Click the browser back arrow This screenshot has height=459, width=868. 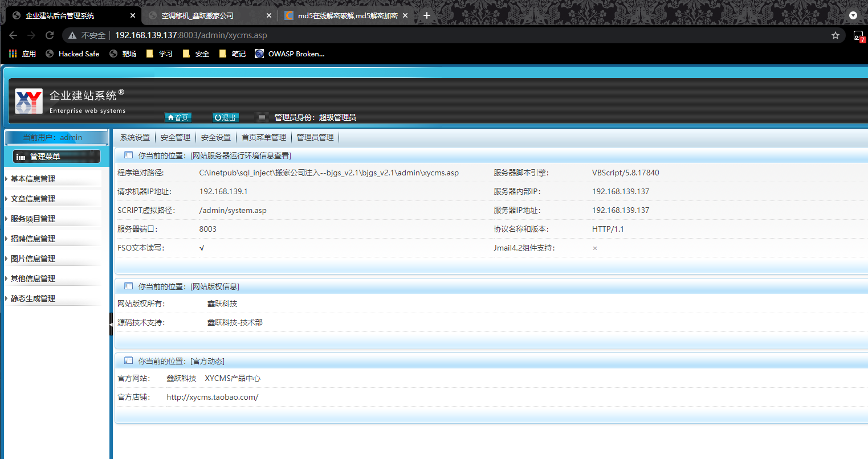click(x=13, y=35)
